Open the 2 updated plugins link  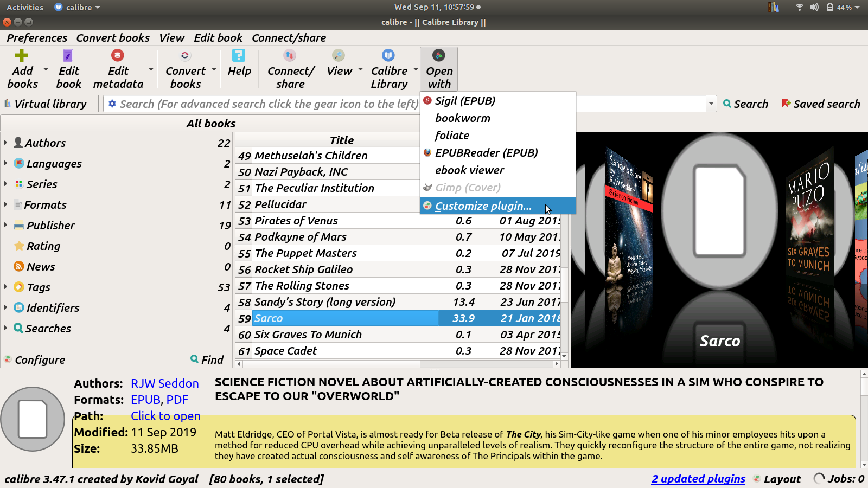(698, 479)
